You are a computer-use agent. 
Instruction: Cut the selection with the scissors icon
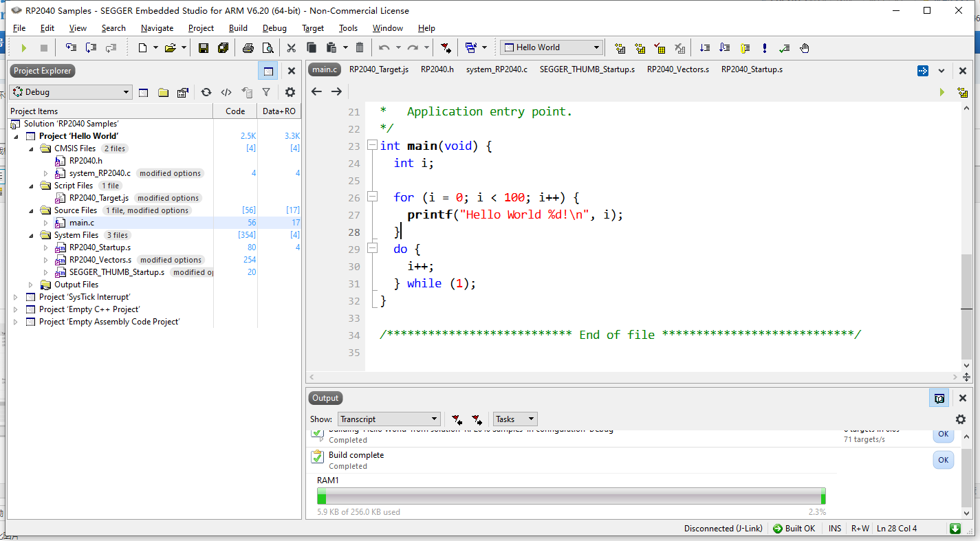click(x=291, y=47)
